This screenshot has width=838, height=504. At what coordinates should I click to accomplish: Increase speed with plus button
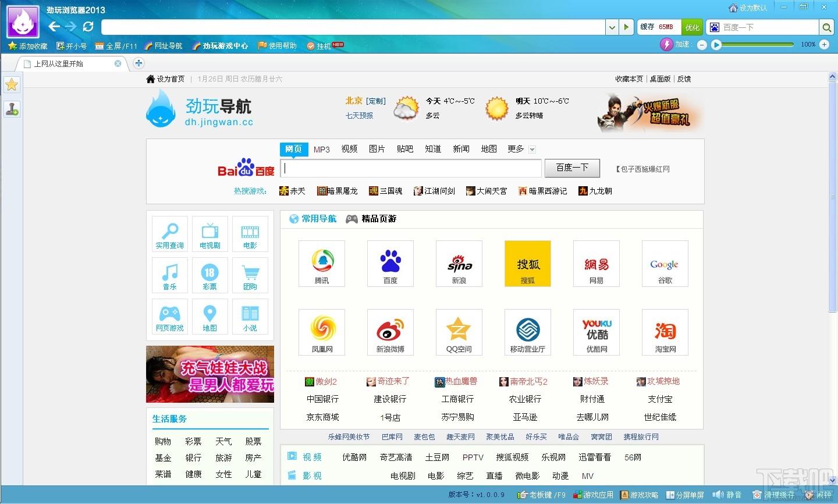pyautogui.click(x=824, y=44)
